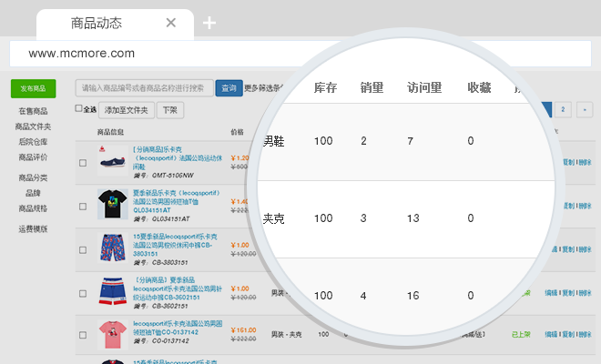Select the pink t-shirt product image

pyautogui.click(x=112, y=334)
